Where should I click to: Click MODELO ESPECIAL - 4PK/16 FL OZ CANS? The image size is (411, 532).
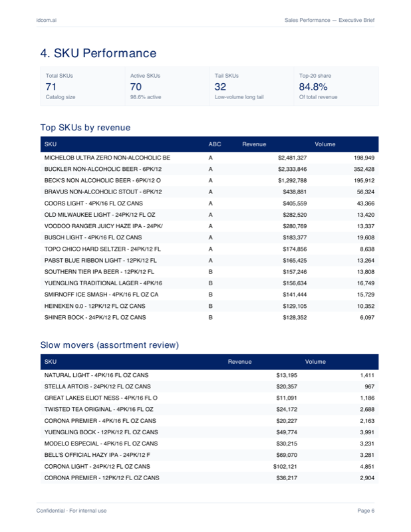(101, 444)
